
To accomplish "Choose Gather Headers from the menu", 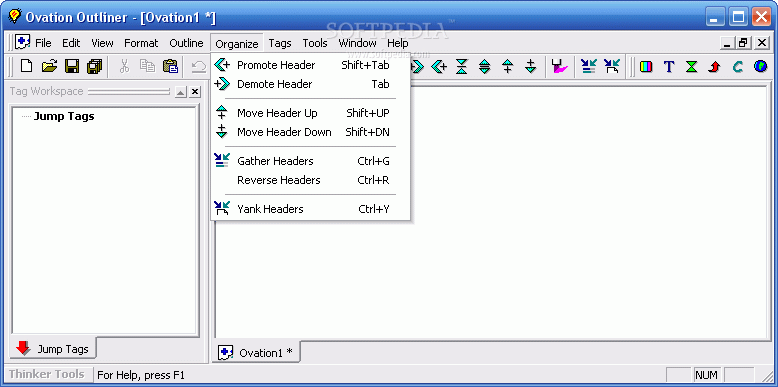I will pyautogui.click(x=311, y=161).
